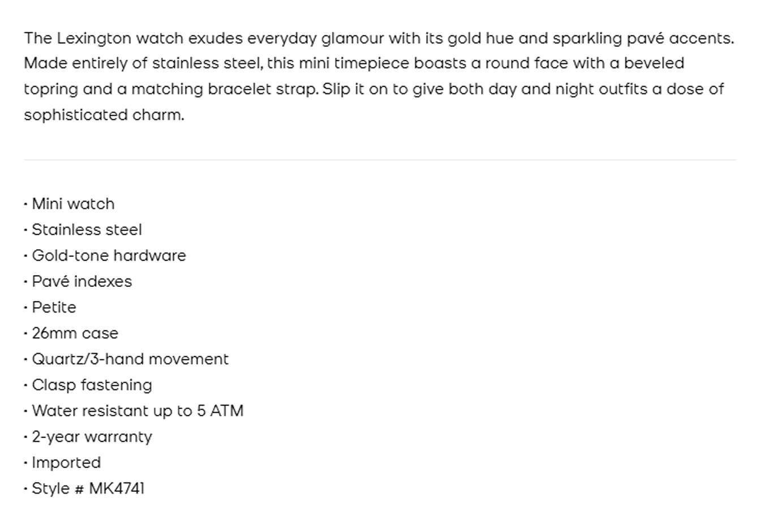This screenshot has height=532, width=764.
Task: Click the "2-year warranty" bullet item
Action: click(x=92, y=437)
